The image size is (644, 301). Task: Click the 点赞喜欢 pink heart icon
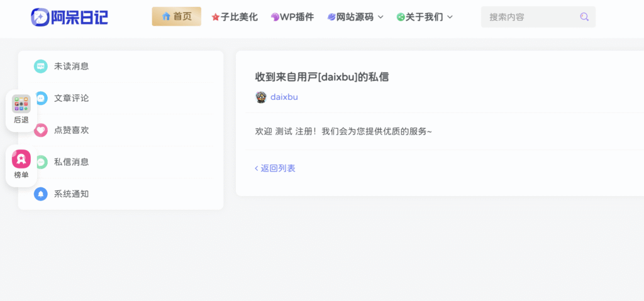coord(41,130)
